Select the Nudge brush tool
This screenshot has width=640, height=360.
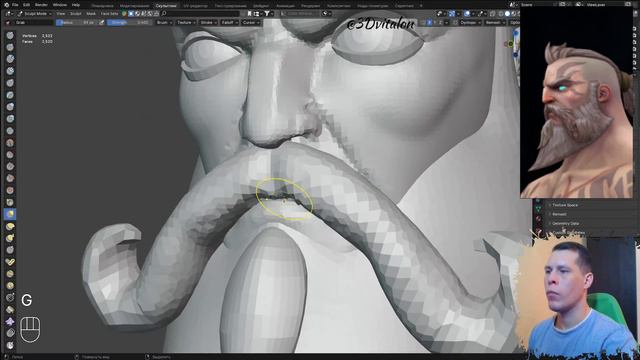click(10, 274)
